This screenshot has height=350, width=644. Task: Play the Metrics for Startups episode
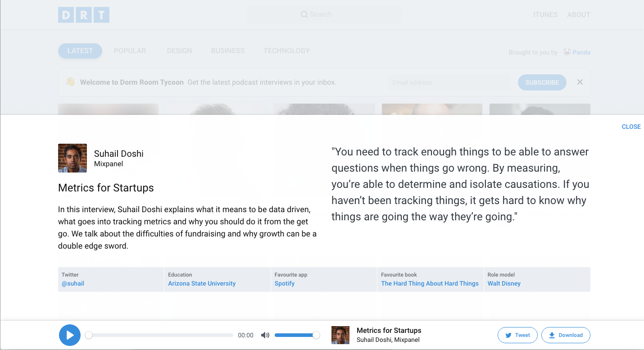[x=70, y=335]
